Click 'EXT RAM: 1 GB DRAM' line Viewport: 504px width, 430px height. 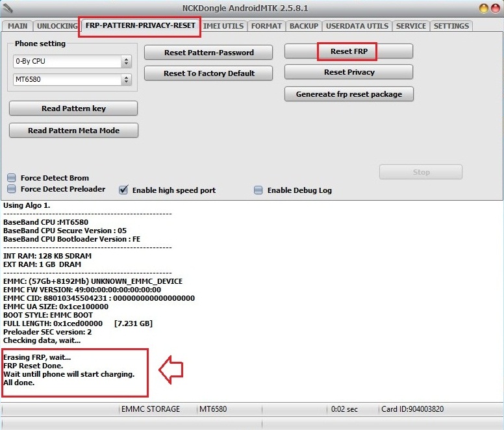pyautogui.click(x=42, y=264)
